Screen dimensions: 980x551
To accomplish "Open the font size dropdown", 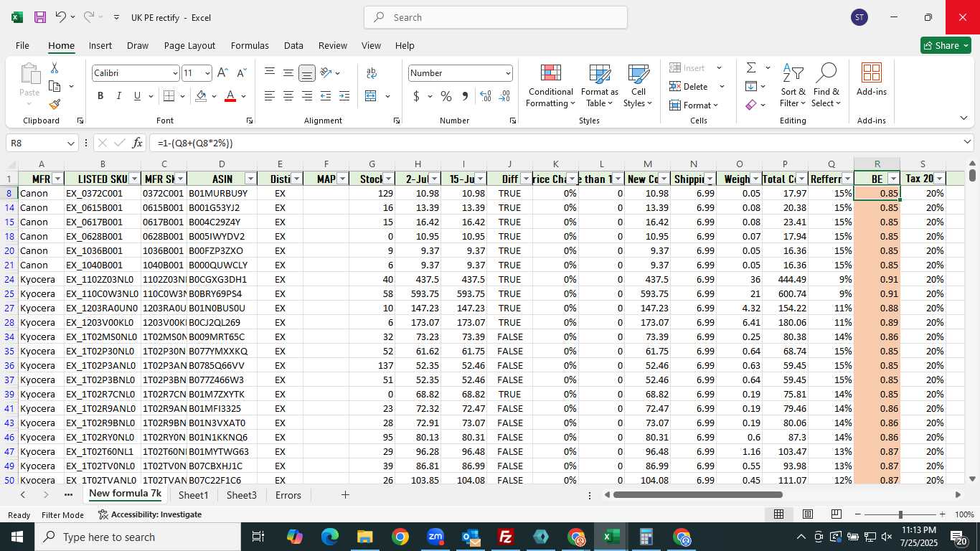I will [207, 73].
